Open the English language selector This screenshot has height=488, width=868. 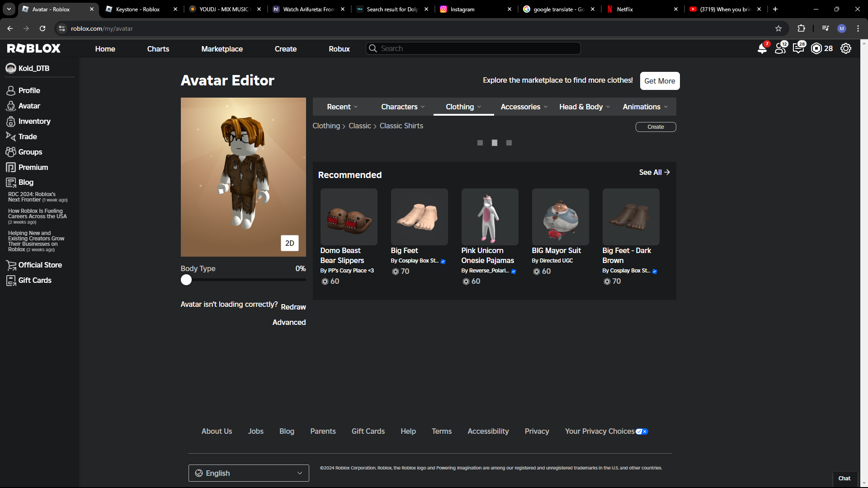click(249, 473)
